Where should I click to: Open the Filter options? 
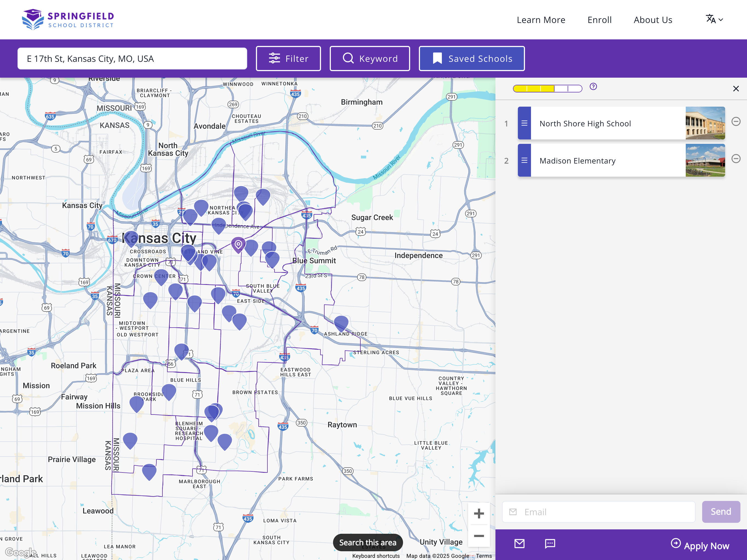[288, 59]
